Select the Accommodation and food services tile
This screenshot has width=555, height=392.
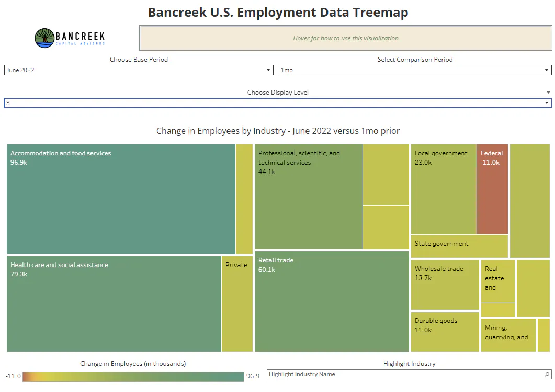tap(121, 199)
